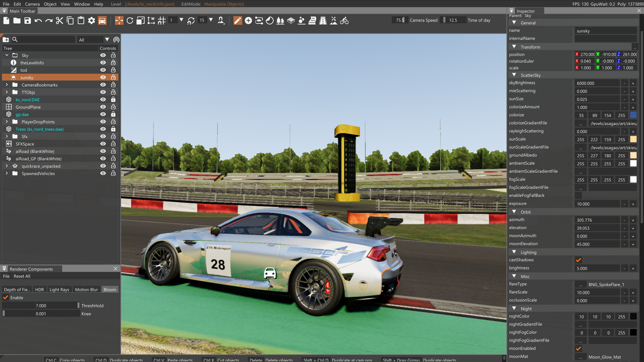This screenshot has width=644, height=362.
Task: Click the Create object plus icon
Action: (x=248, y=21)
